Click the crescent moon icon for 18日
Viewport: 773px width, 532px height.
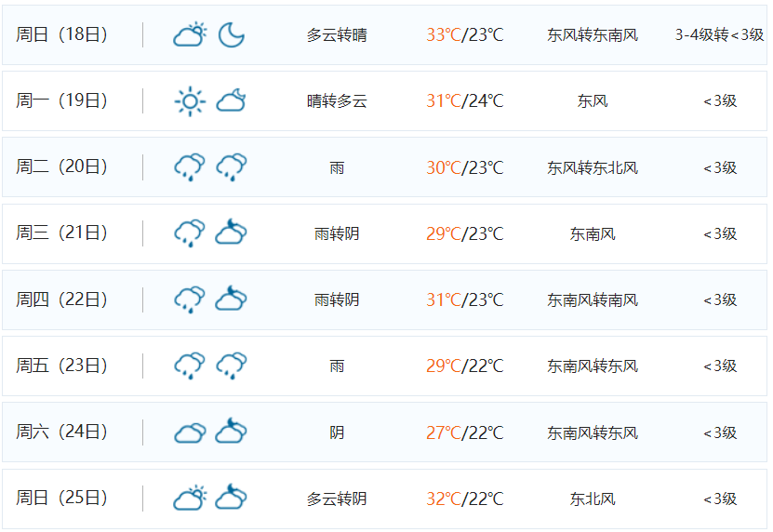tap(232, 35)
